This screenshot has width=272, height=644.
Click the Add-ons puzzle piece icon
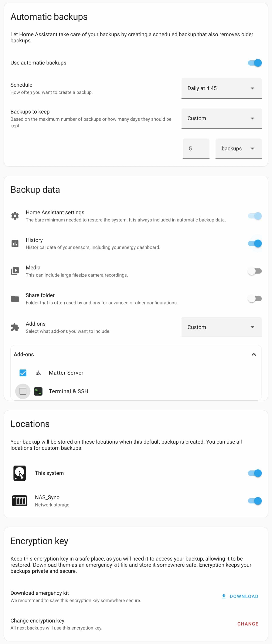point(15,327)
